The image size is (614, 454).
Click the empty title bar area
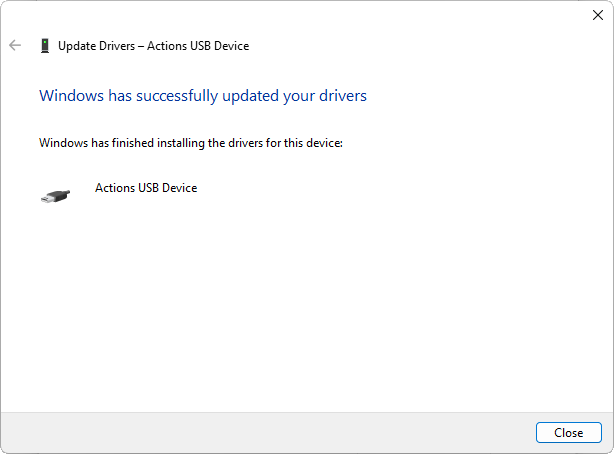pyautogui.click(x=300, y=15)
